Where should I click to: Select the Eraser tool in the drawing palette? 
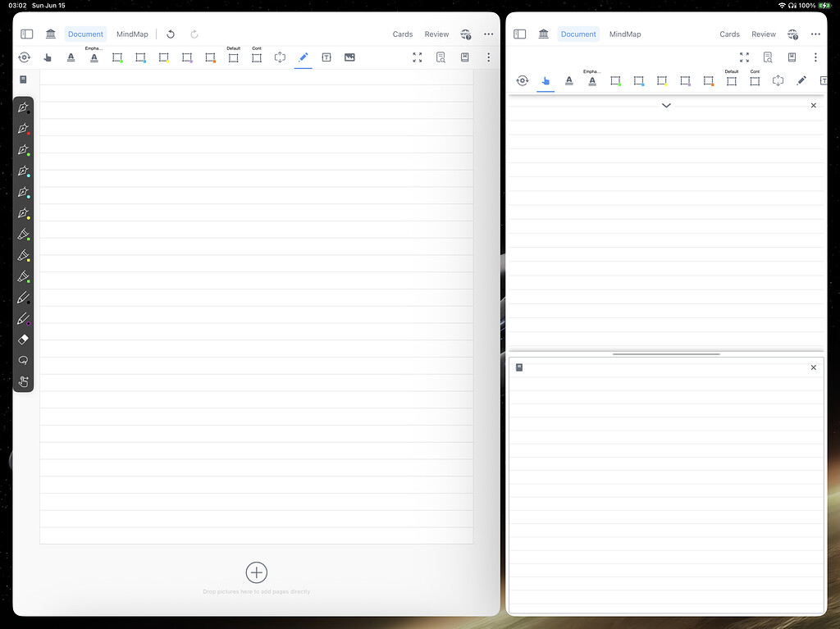24,339
